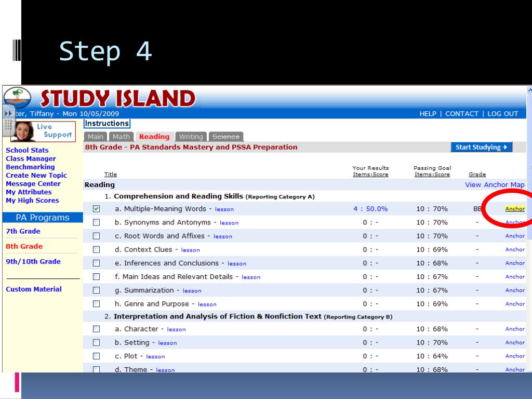Viewport: 532px width, 399px height.
Task: Select the Reading tab
Action: 154,137
